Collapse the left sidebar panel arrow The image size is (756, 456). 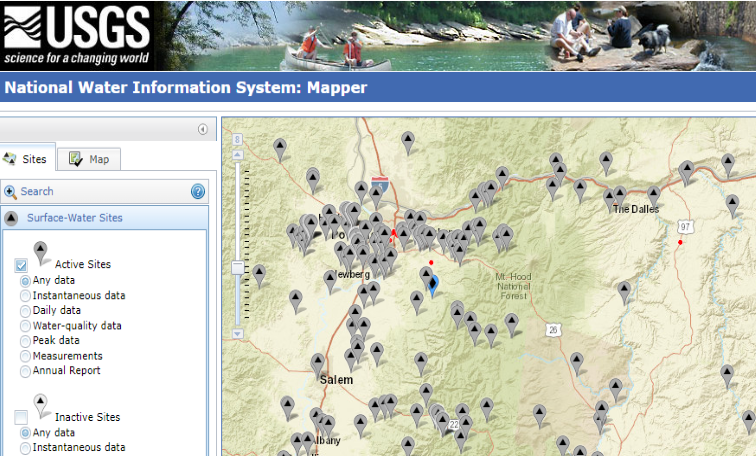tap(202, 129)
